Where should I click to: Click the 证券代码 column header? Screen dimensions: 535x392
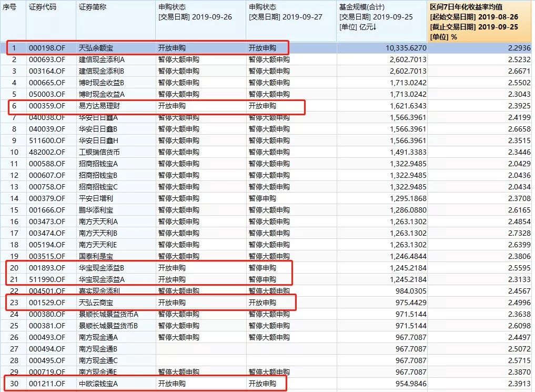pyautogui.click(x=42, y=7)
